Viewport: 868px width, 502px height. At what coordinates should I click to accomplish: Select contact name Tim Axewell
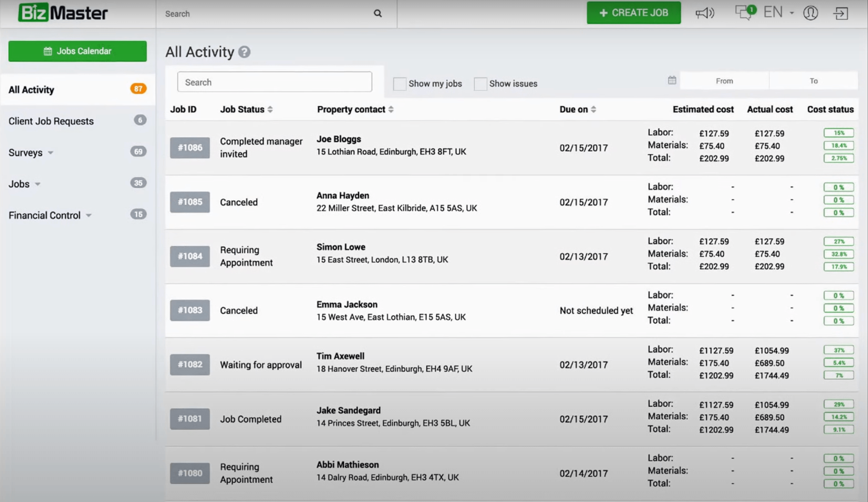point(340,356)
